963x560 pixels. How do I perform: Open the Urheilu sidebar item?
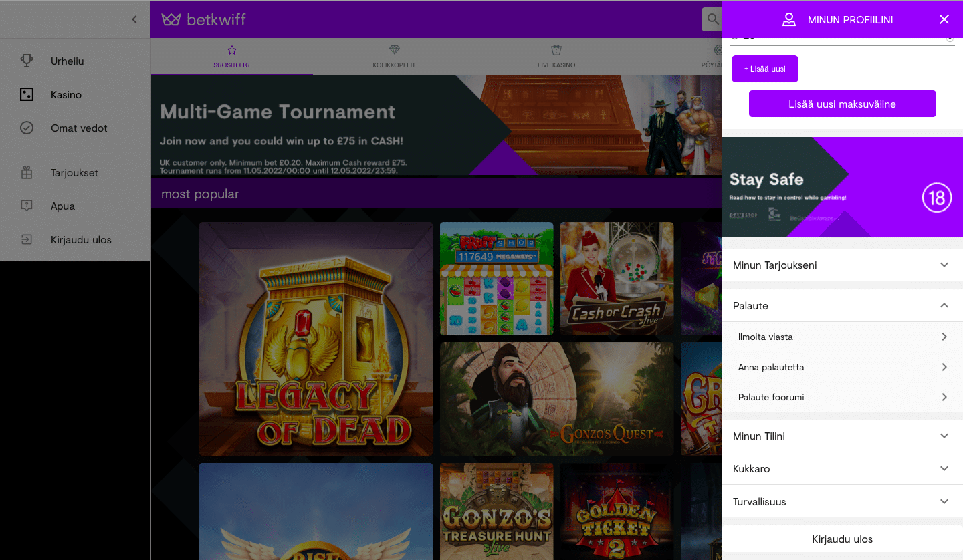(75, 61)
